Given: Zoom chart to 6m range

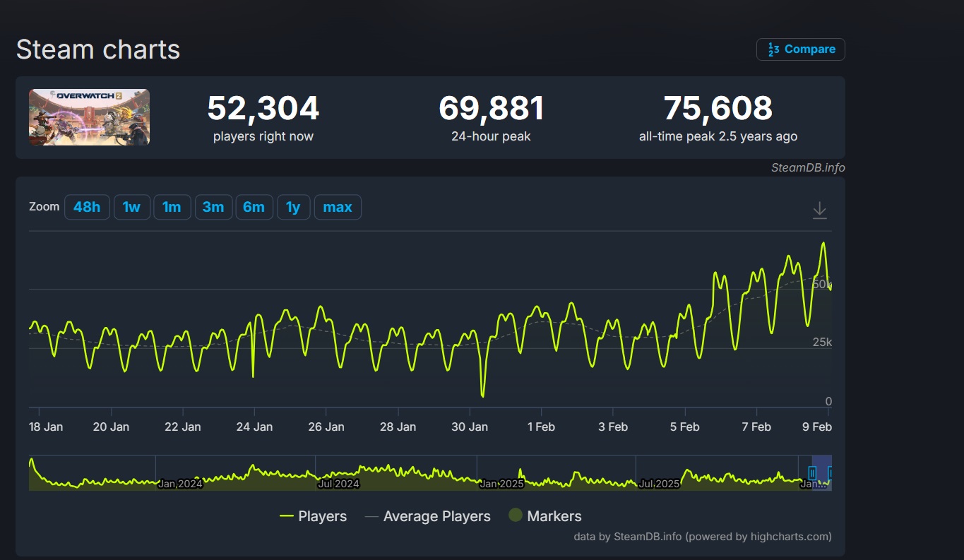Looking at the screenshot, I should click(x=254, y=207).
